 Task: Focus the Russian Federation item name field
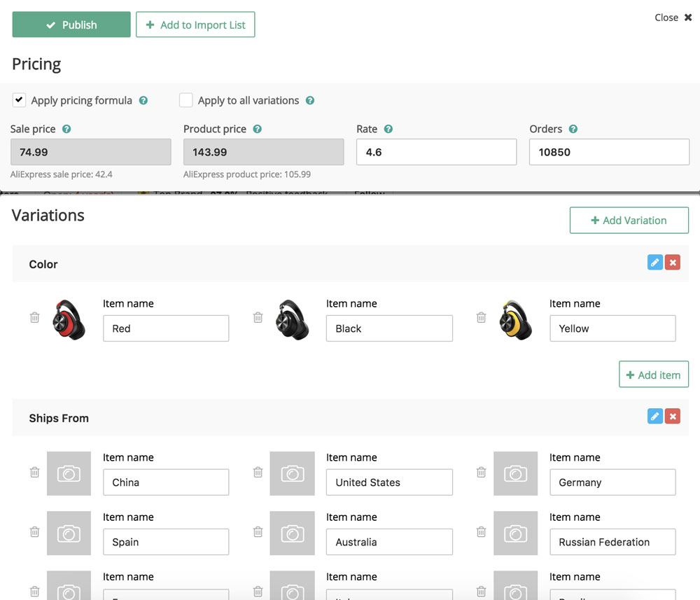pyautogui.click(x=612, y=542)
